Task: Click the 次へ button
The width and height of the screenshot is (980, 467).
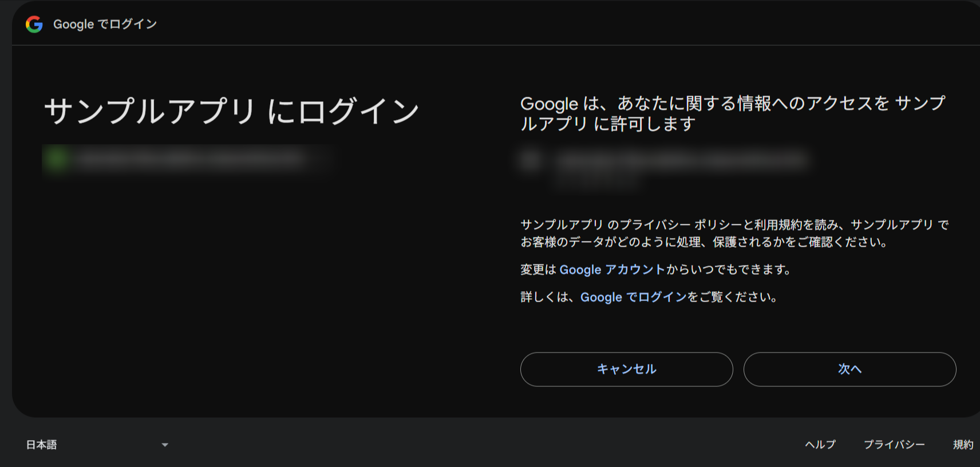Action: [x=849, y=369]
